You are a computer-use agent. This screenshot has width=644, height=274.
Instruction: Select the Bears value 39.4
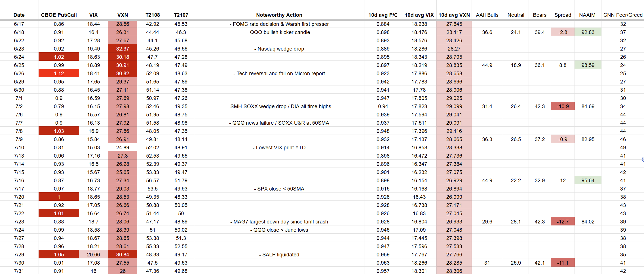(x=540, y=32)
